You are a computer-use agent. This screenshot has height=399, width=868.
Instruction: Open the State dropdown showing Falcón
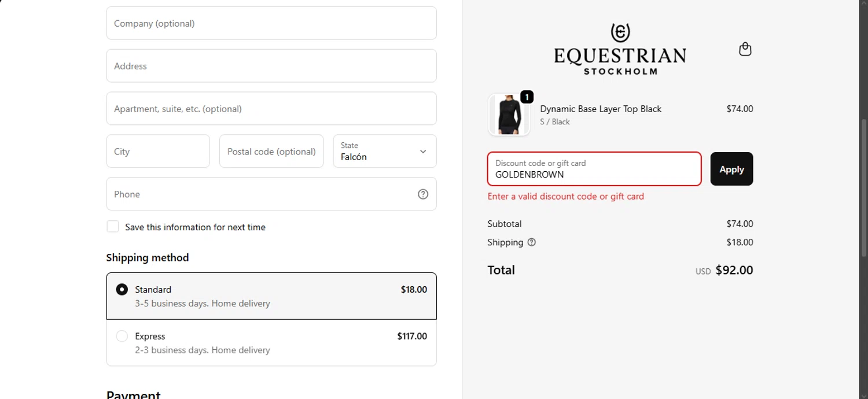pyautogui.click(x=385, y=152)
